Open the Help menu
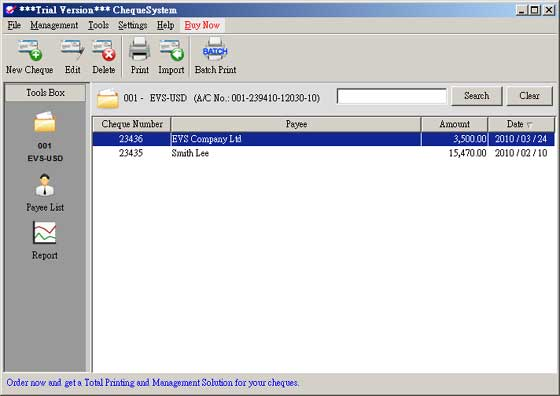The height and width of the screenshot is (396, 560). [166, 25]
